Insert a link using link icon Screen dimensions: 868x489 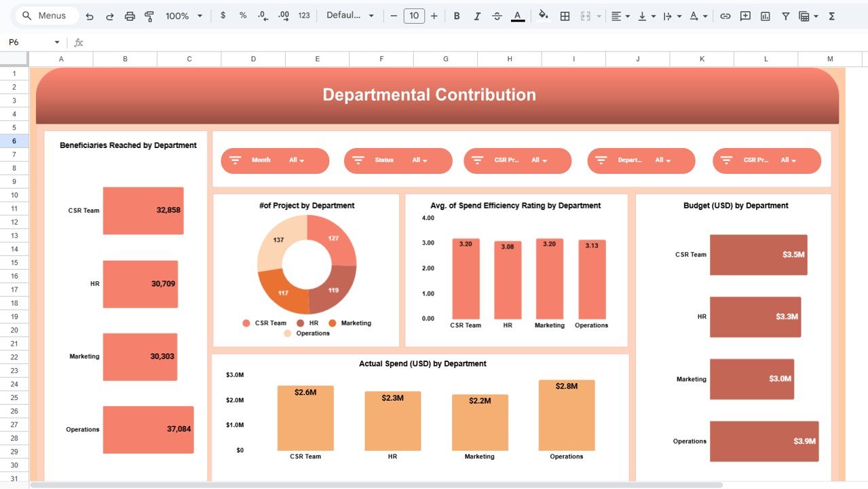725,16
